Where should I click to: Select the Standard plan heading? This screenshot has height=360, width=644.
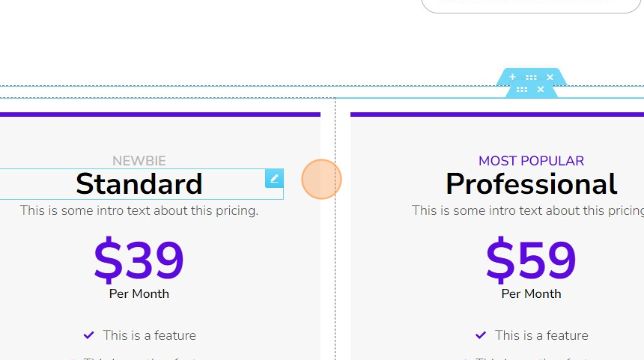pos(139,184)
